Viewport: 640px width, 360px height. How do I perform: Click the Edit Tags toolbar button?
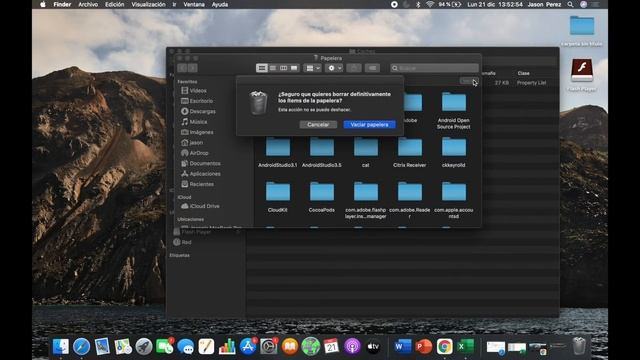click(x=372, y=68)
